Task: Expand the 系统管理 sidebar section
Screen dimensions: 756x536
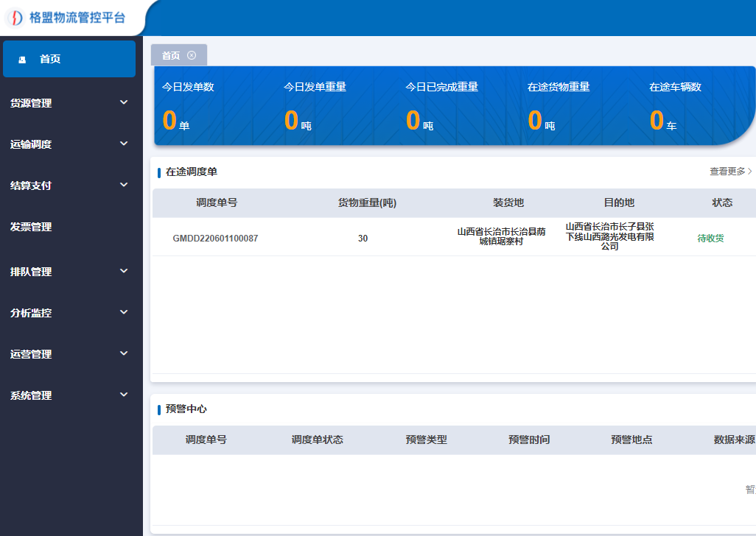Action: click(x=31, y=395)
